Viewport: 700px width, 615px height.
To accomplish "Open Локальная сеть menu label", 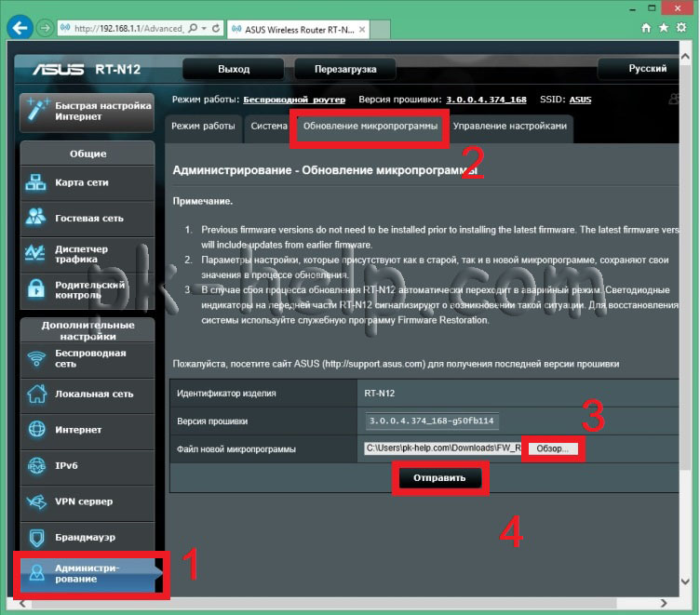I will pos(94,394).
